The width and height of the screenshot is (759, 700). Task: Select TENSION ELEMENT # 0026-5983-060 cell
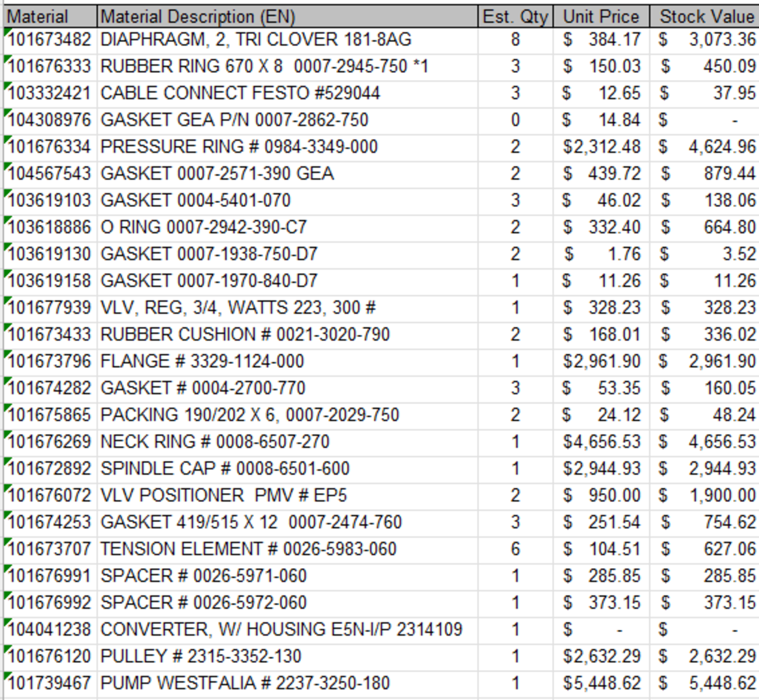tap(287, 551)
